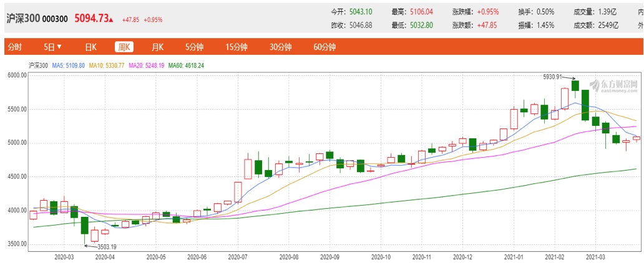Show the 5分钟 chart

point(194,47)
